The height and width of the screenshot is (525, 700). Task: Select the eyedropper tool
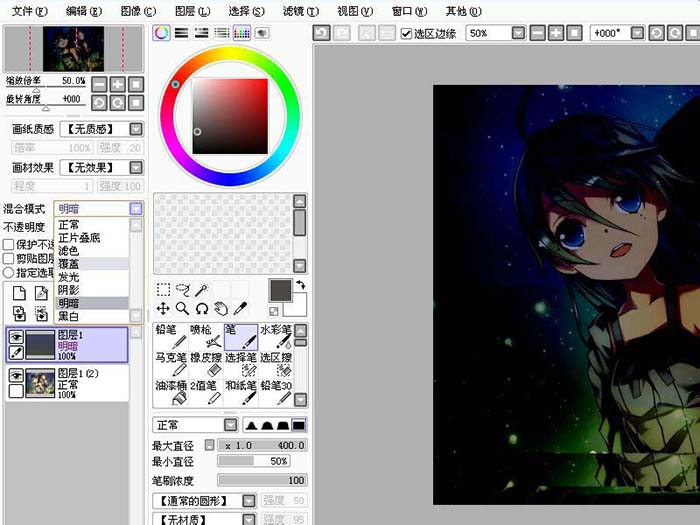point(240,308)
